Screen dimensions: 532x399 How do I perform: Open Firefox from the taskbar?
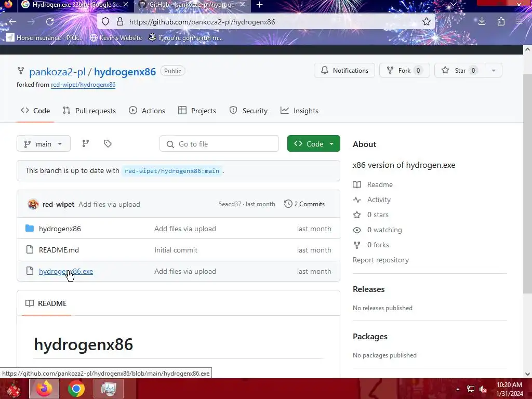44,389
